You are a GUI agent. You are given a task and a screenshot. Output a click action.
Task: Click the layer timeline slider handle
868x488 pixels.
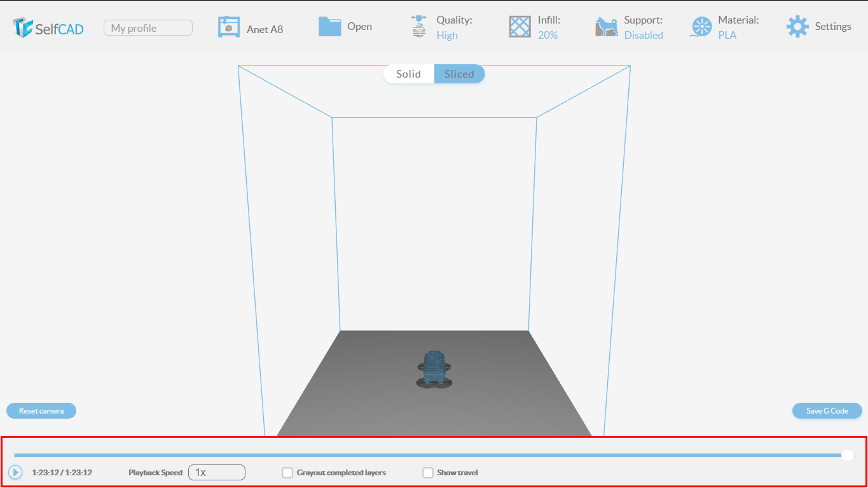[x=847, y=455]
